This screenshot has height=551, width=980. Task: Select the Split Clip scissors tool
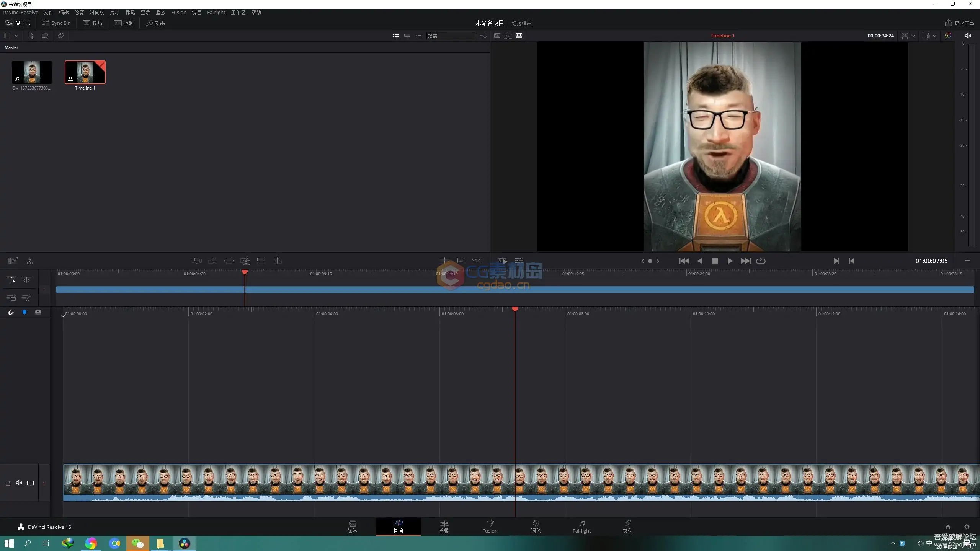point(29,261)
